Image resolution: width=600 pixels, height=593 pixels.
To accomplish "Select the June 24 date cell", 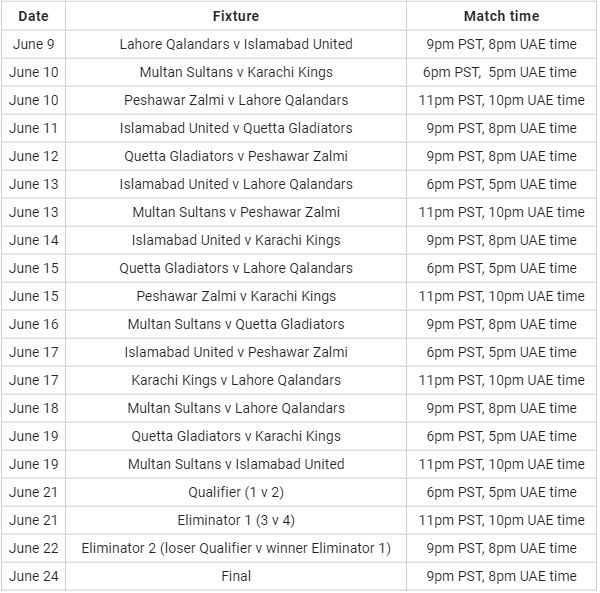I will (33, 576).
